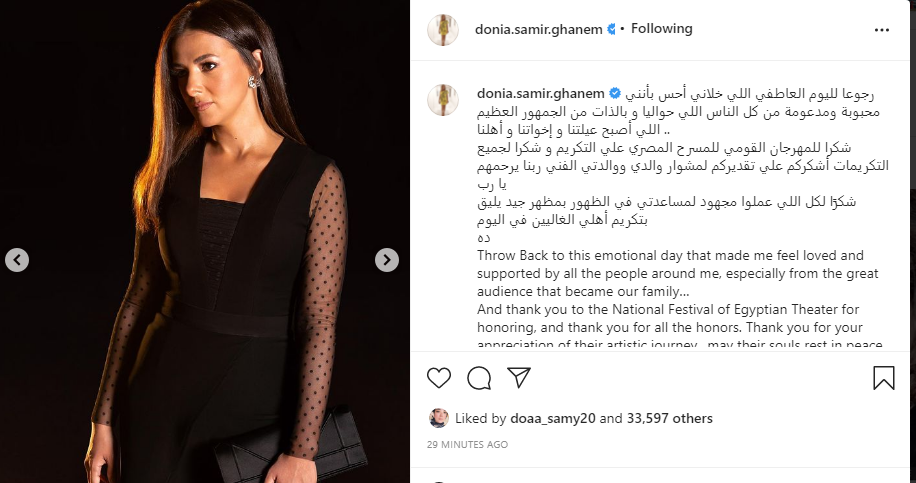
Task: Go to the next photo with the right arrow
Action: 387,260
